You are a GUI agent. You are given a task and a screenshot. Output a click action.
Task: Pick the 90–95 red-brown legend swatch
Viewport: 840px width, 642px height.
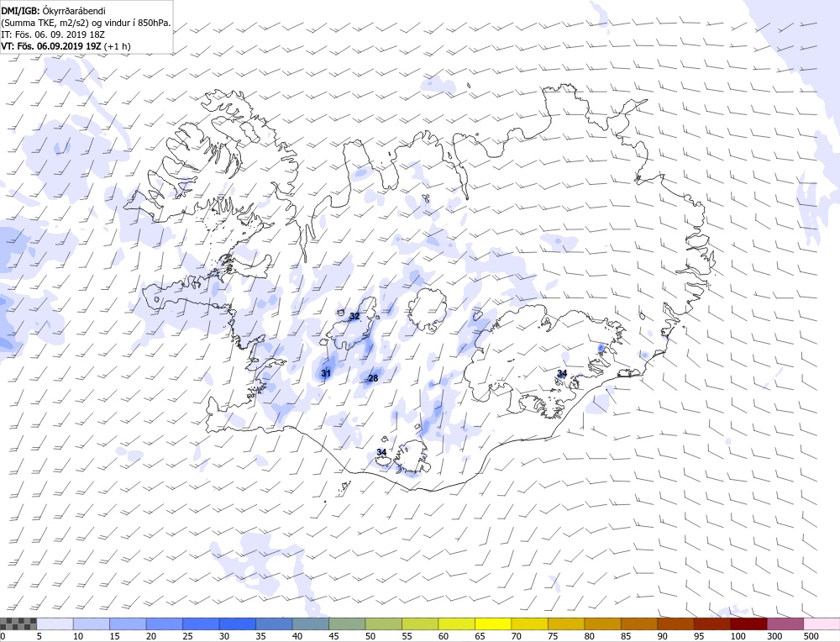[x=675, y=624]
